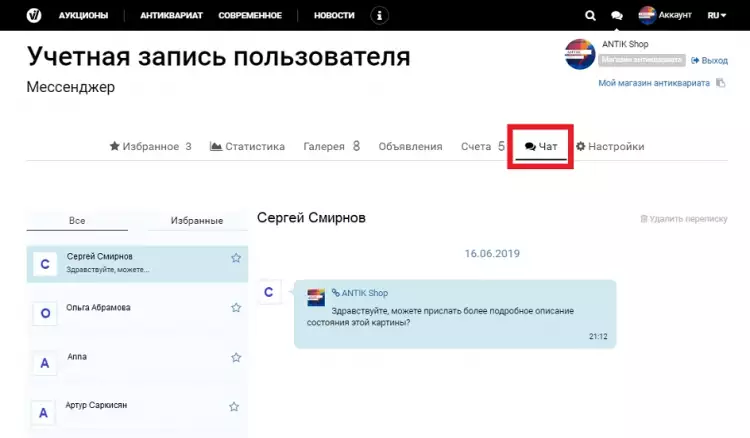Open Мой магазин антиквариата link
This screenshot has width=750, height=438.
[x=654, y=83]
